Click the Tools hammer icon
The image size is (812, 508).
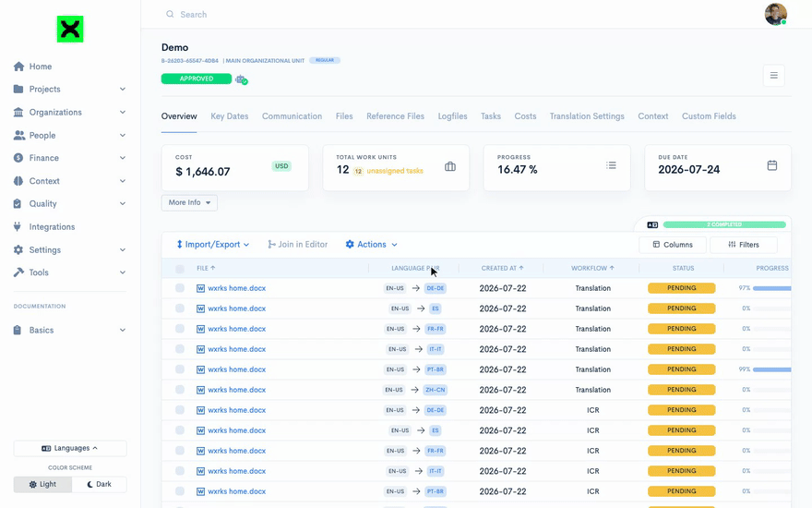(x=18, y=272)
